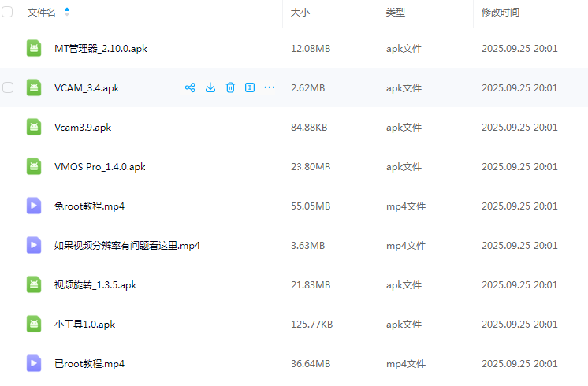The image size is (588, 386).
Task: Open file 小工具1.0.apk
Action: [x=85, y=325]
